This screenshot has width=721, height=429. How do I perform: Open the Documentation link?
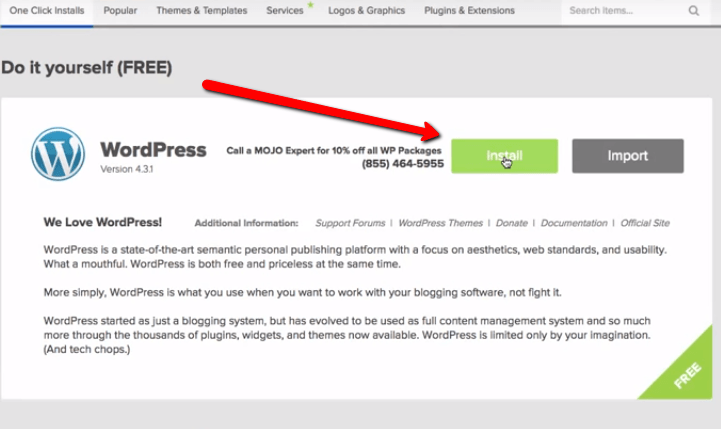tap(574, 223)
